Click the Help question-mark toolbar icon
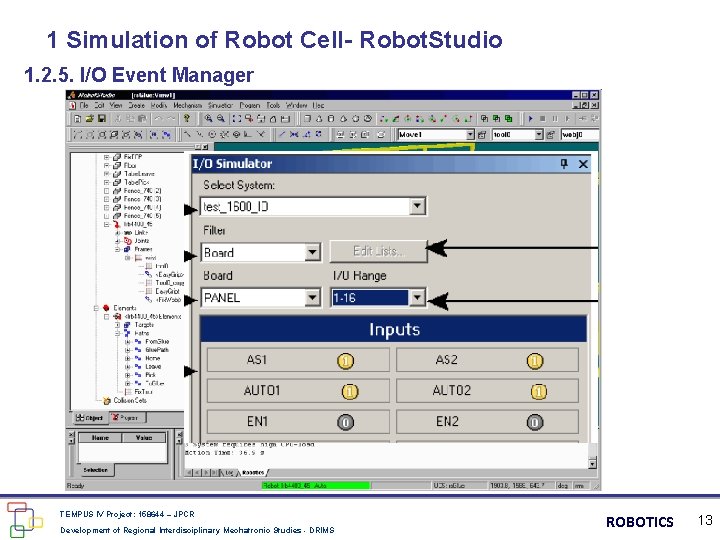 click(x=186, y=118)
